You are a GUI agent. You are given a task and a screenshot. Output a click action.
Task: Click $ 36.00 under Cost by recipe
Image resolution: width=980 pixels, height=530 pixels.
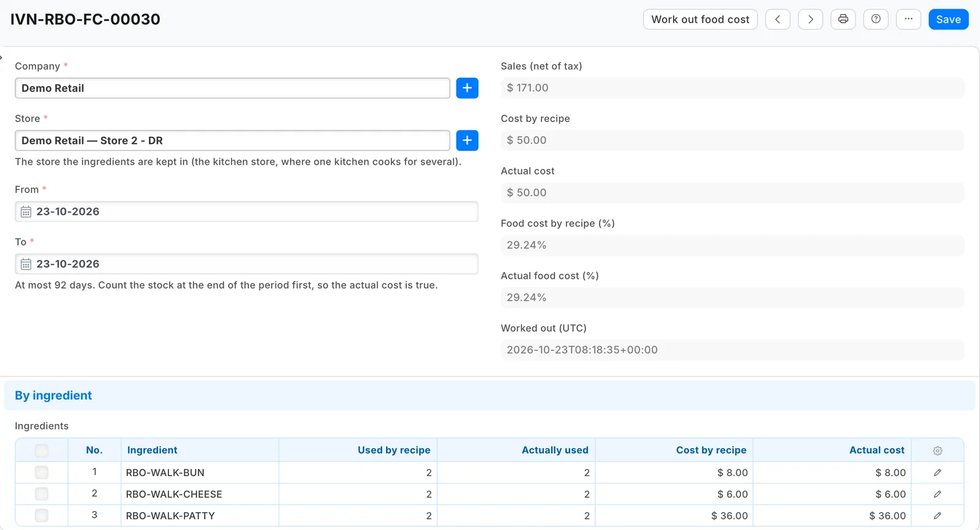pos(674,515)
